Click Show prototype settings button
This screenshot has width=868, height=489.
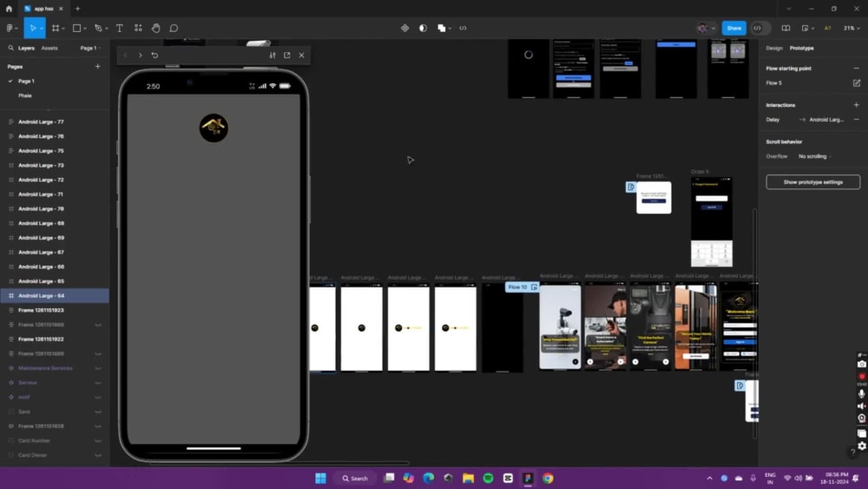click(813, 182)
